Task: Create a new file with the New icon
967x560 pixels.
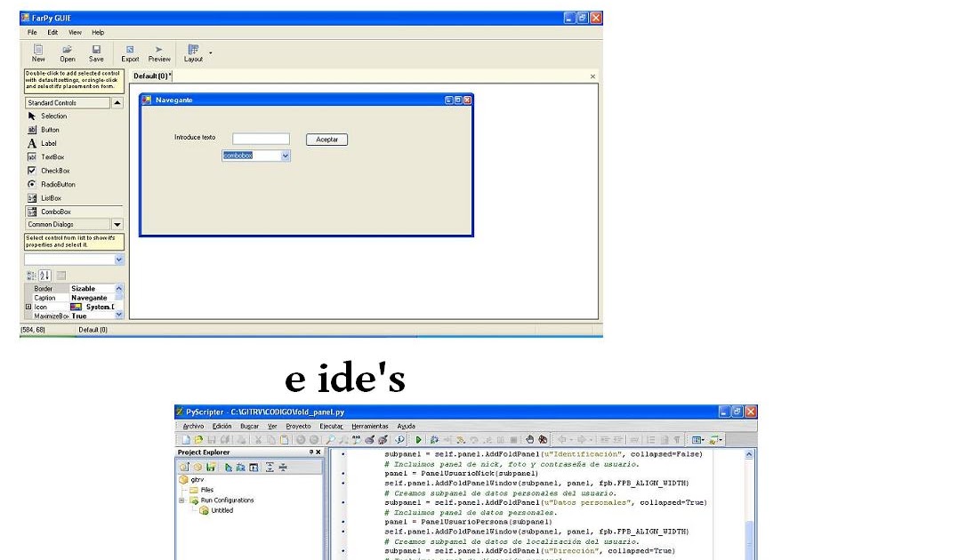Action: pyautogui.click(x=37, y=52)
